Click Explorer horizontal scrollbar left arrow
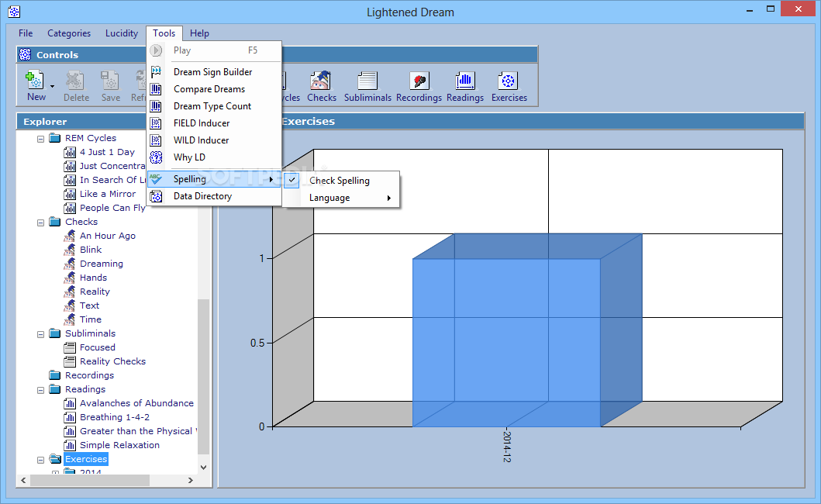The height and width of the screenshot is (504, 821). coord(23,480)
